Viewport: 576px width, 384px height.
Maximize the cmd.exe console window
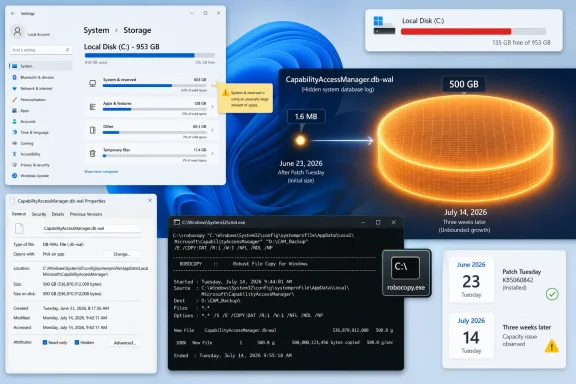coord(378,222)
